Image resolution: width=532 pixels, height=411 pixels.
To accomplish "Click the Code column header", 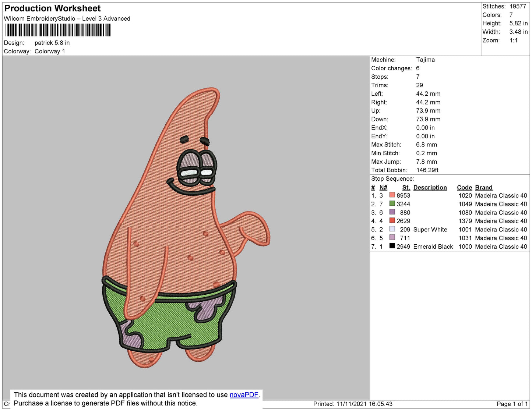I will [x=464, y=187].
